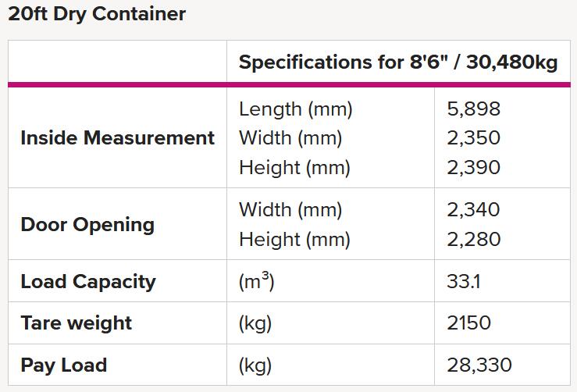This screenshot has height=392, width=577.
Task: Click the 'Pay Load' row label
Action: click(64, 365)
